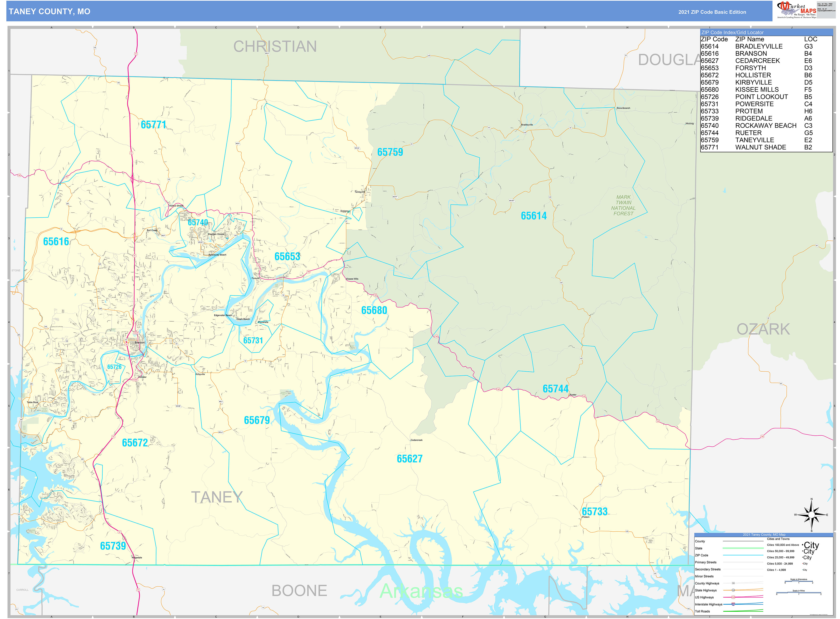The width and height of the screenshot is (840, 619).
Task: Click the BOONE county name label
Action: [x=299, y=591]
